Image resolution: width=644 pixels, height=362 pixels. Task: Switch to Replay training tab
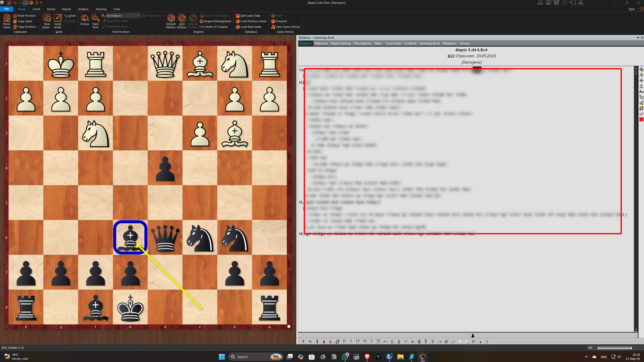[341, 43]
